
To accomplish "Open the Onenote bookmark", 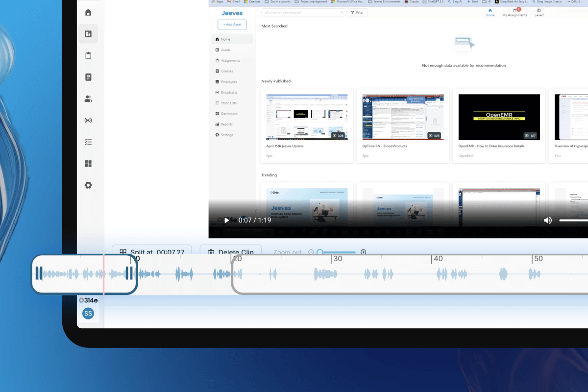I will 251,1.
